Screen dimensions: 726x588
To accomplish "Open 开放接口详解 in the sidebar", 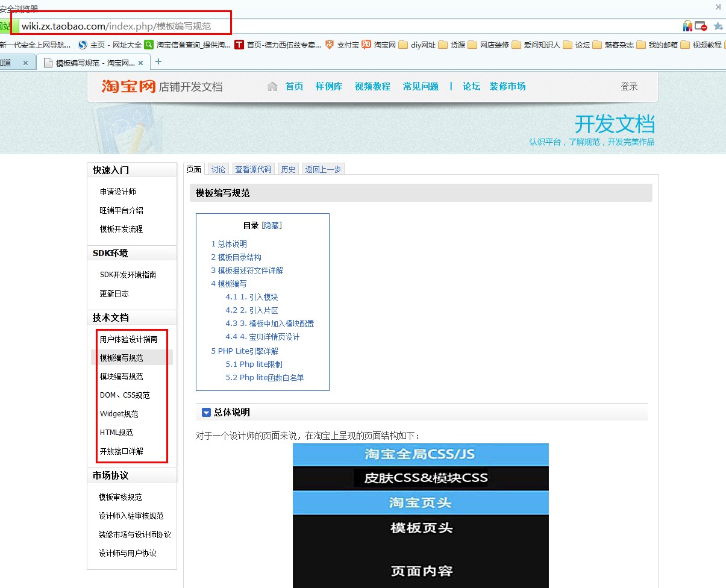I will [x=122, y=451].
